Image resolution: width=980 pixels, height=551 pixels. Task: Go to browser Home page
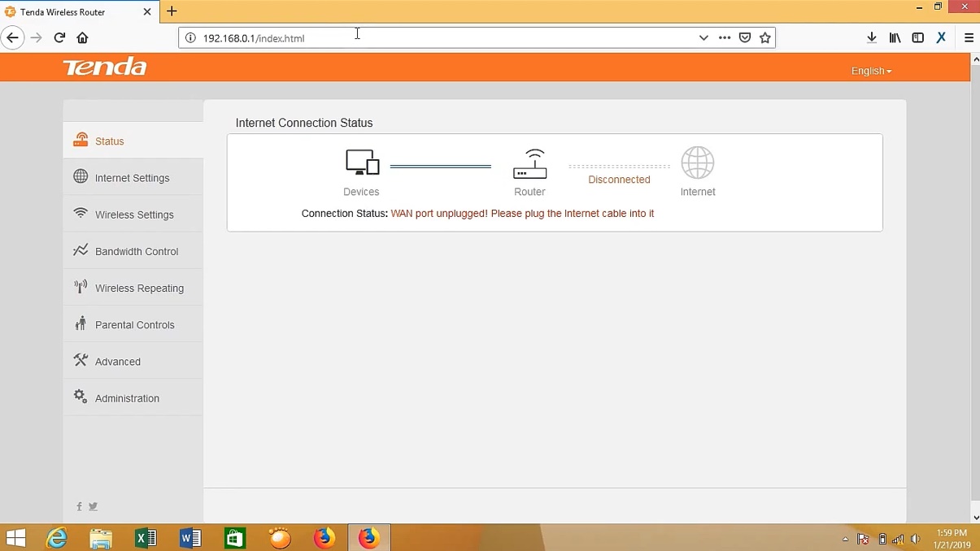point(82,37)
